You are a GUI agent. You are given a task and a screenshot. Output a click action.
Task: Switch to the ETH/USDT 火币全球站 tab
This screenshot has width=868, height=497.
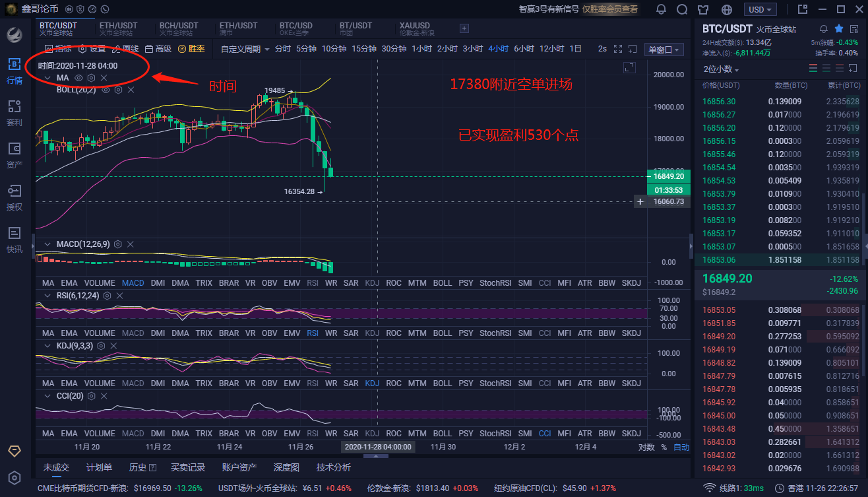[119, 28]
